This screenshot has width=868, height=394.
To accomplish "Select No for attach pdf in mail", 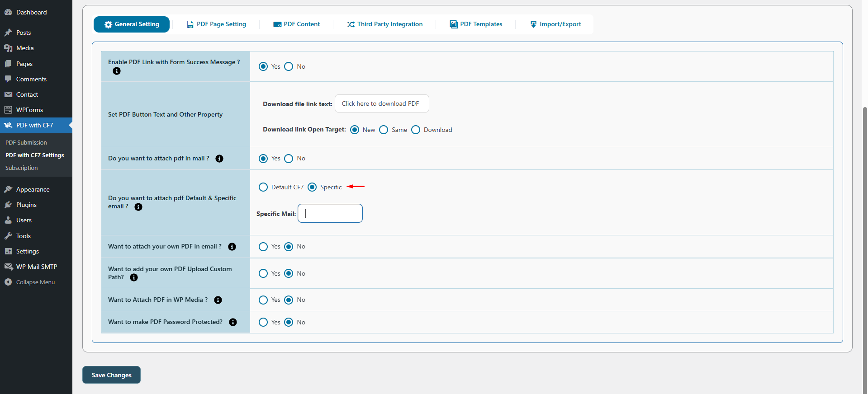I will coord(289,159).
